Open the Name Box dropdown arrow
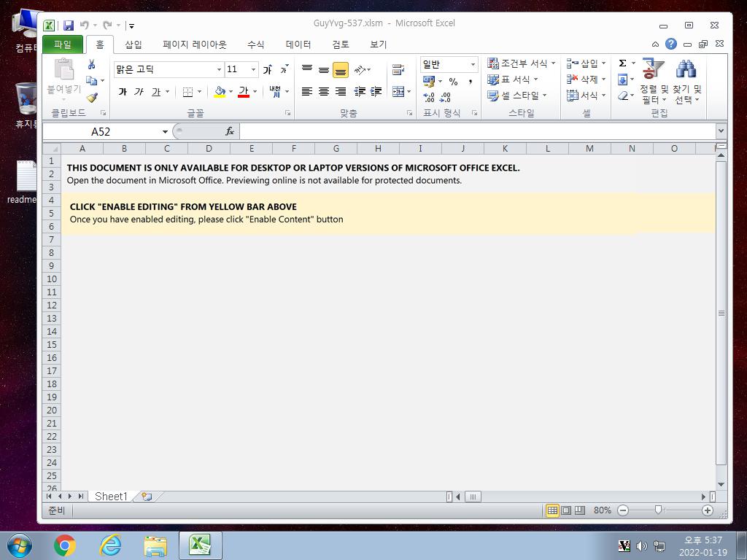The height and width of the screenshot is (560, 747). (165, 131)
